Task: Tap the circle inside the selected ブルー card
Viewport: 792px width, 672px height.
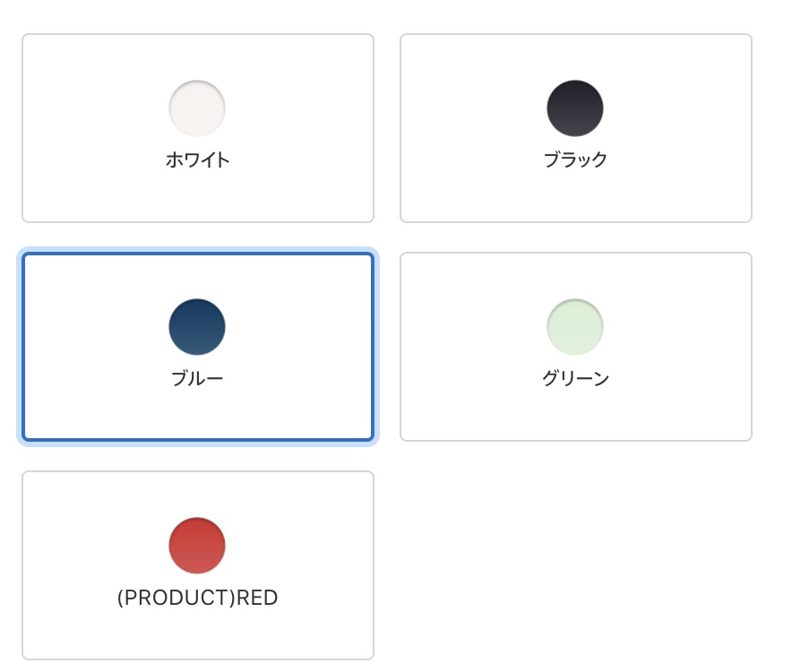Action: pyautogui.click(x=197, y=327)
